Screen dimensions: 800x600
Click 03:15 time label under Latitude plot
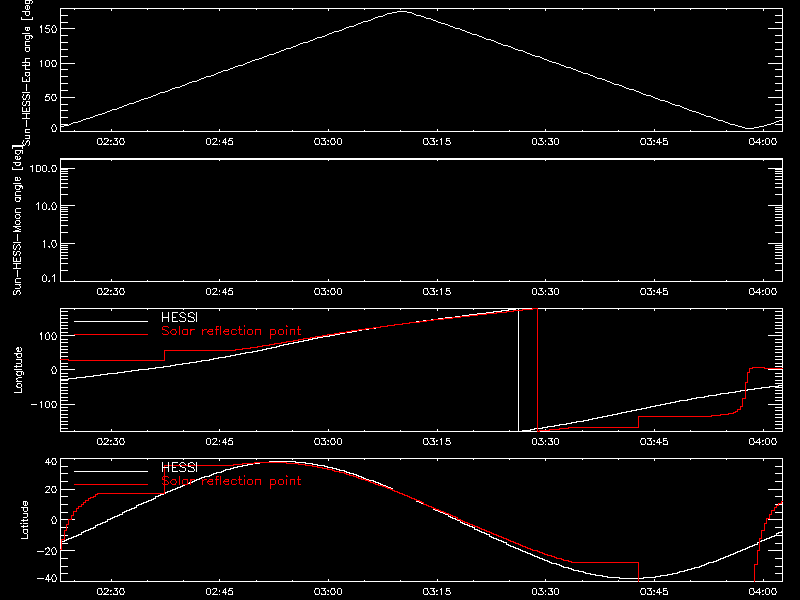click(437, 592)
